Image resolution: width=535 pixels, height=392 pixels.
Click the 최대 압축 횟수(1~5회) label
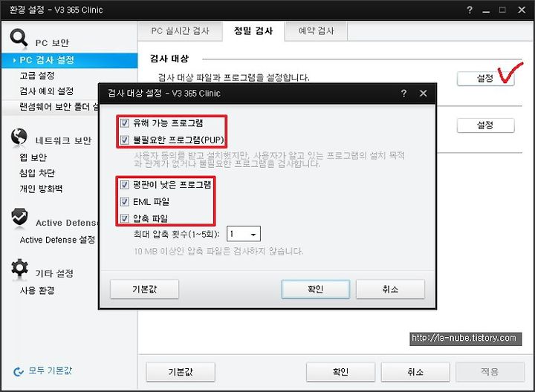tap(177, 234)
